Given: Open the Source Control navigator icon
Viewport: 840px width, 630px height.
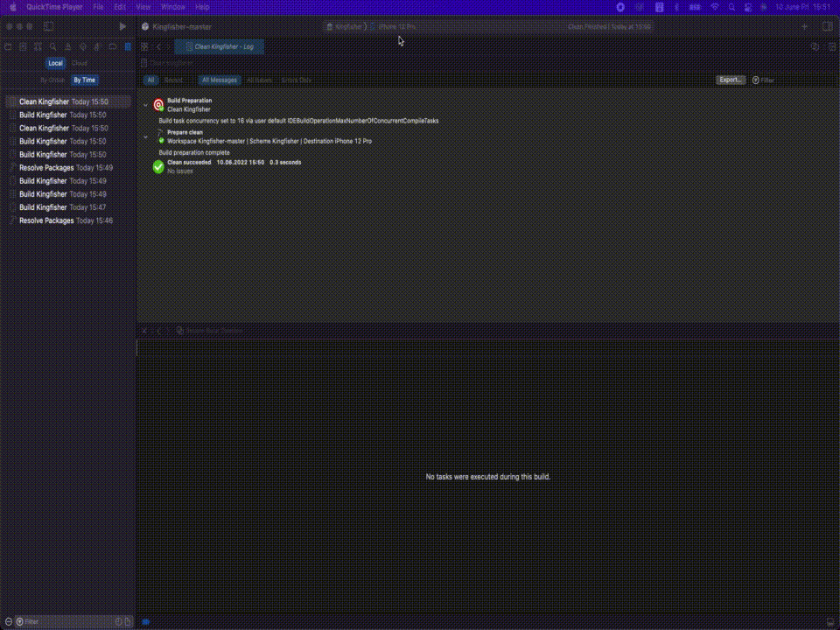Looking at the screenshot, I should [23, 46].
